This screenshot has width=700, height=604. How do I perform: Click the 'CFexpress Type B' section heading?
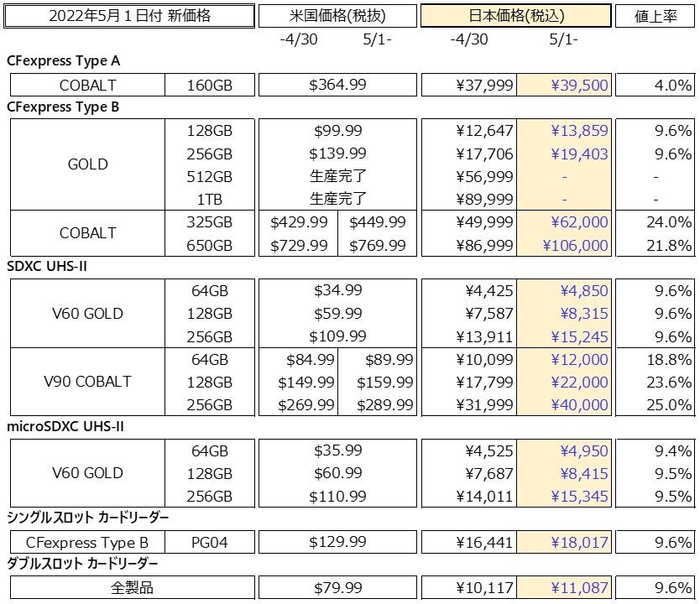tap(63, 107)
